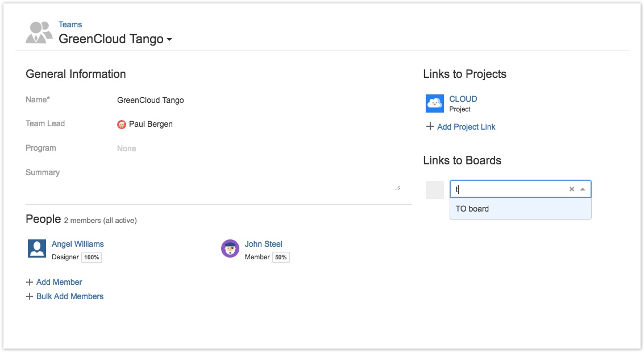Click Angel Williams' 100% availability badge
The height and width of the screenshot is (352, 644).
click(x=92, y=258)
